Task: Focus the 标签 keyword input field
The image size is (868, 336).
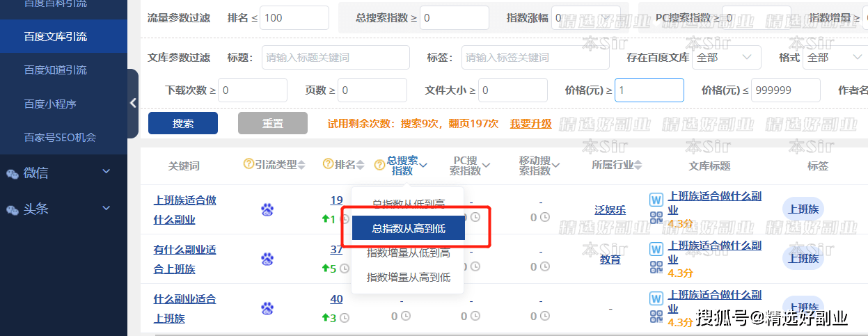Action: [x=535, y=57]
